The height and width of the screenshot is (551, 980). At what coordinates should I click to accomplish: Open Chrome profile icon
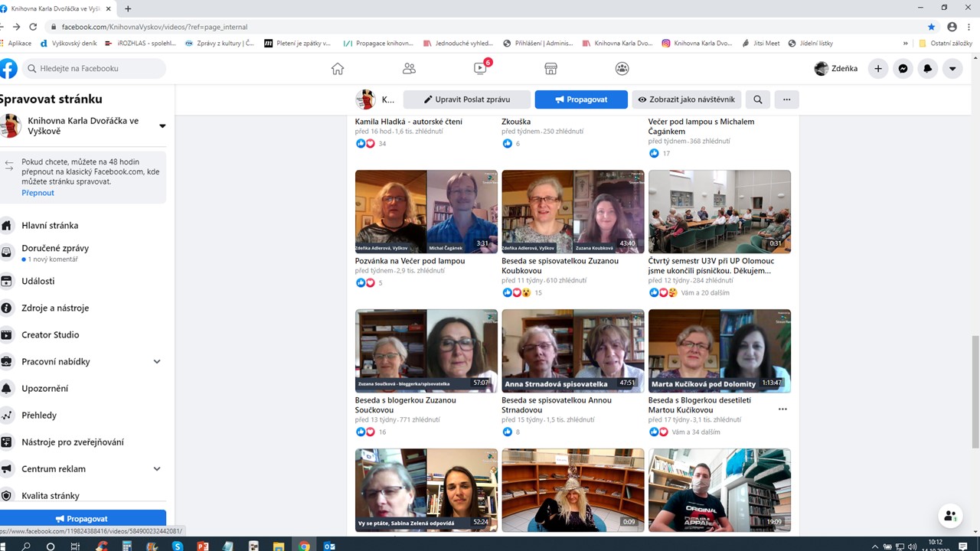click(x=952, y=27)
